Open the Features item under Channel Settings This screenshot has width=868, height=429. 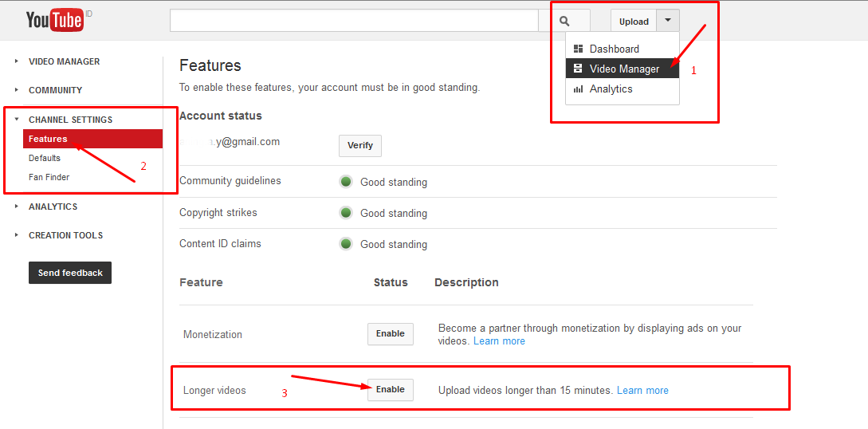[92, 139]
